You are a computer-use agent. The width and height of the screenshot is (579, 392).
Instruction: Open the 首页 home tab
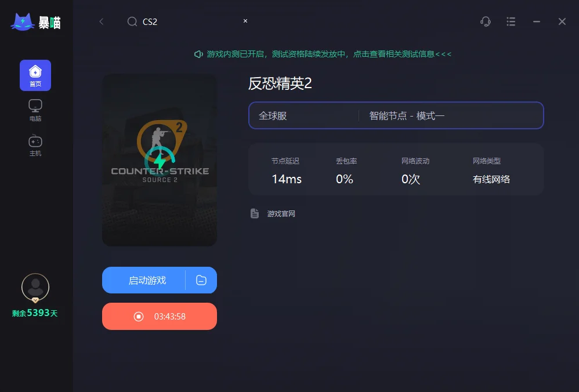[35, 75]
